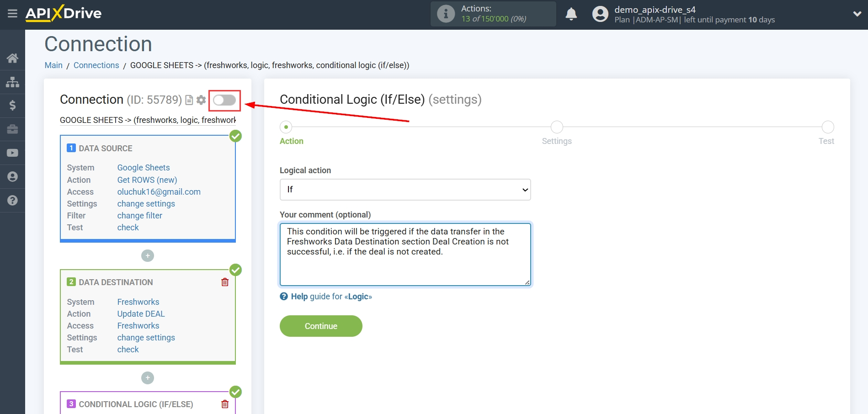The width and height of the screenshot is (868, 414).
Task: Open Connections breadcrumb link
Action: point(96,65)
